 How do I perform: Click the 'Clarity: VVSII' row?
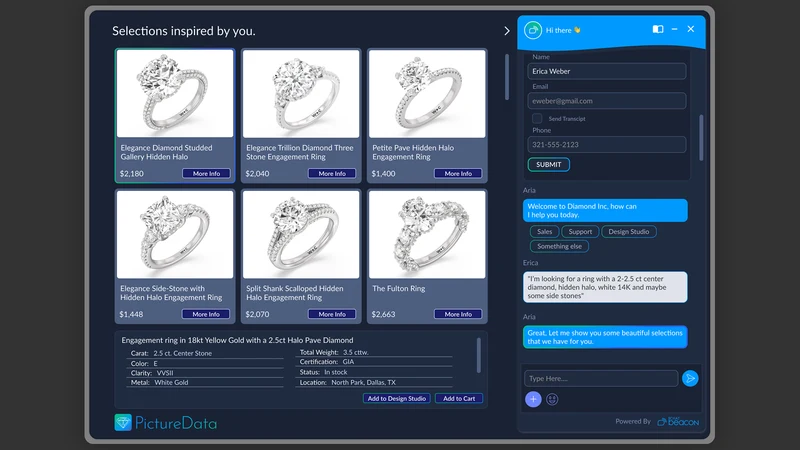tap(205, 373)
